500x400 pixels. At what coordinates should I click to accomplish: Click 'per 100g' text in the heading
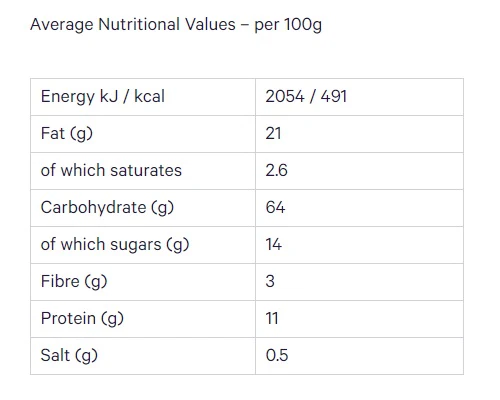click(x=288, y=25)
